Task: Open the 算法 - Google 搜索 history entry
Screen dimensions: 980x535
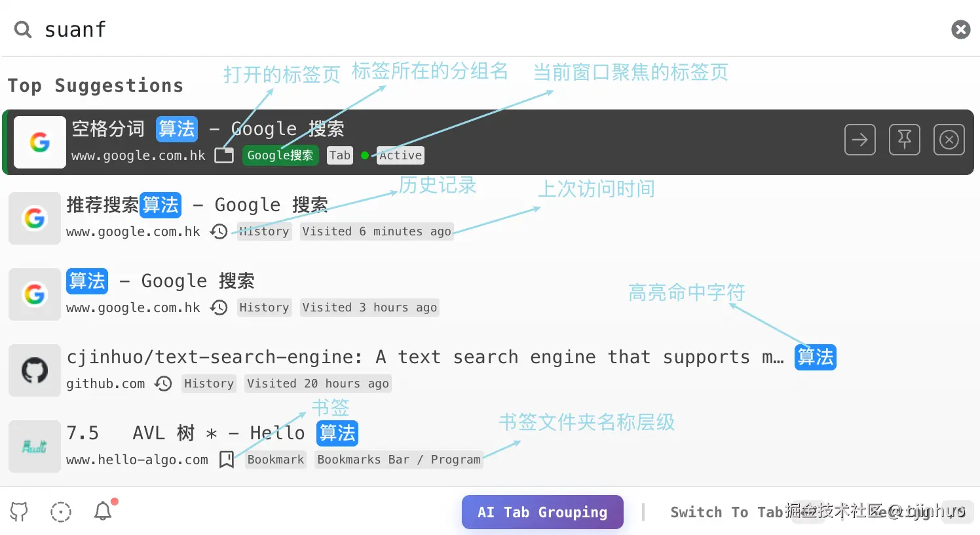Action: 488,294
